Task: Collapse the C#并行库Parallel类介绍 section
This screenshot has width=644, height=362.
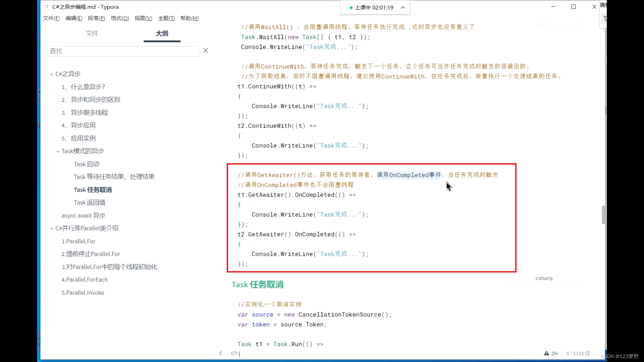Action: [x=52, y=229]
